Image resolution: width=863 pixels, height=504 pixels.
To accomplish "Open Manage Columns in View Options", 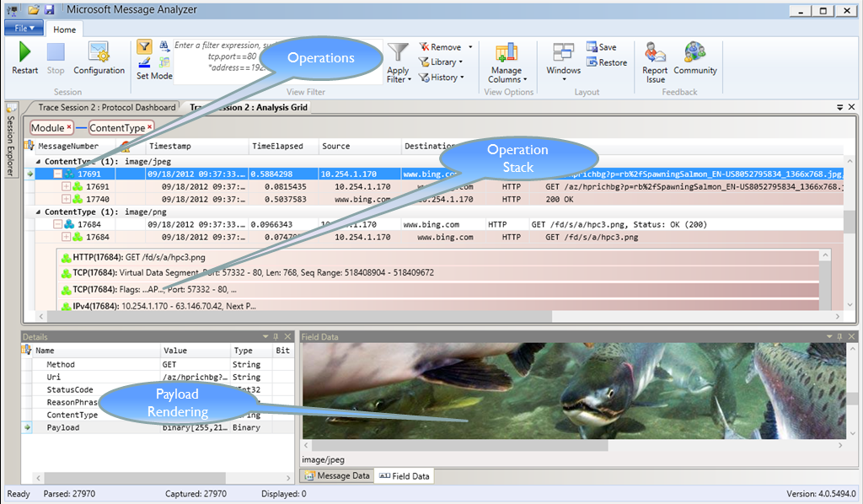I will coord(506,53).
